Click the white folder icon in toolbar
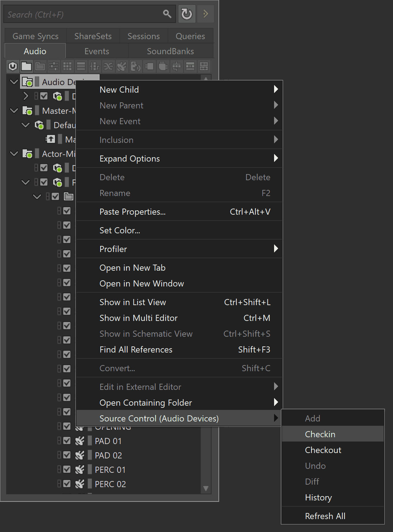 tap(26, 66)
